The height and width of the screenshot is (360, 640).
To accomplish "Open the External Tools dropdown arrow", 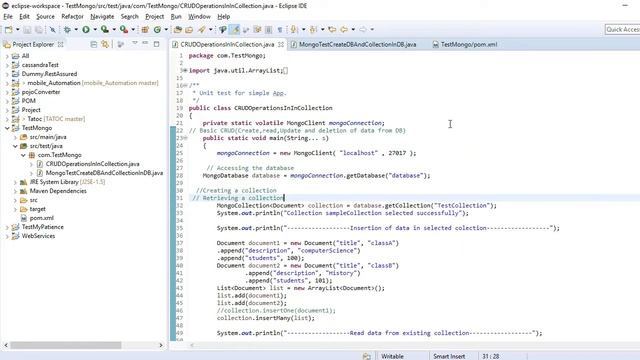I will [x=133, y=29].
